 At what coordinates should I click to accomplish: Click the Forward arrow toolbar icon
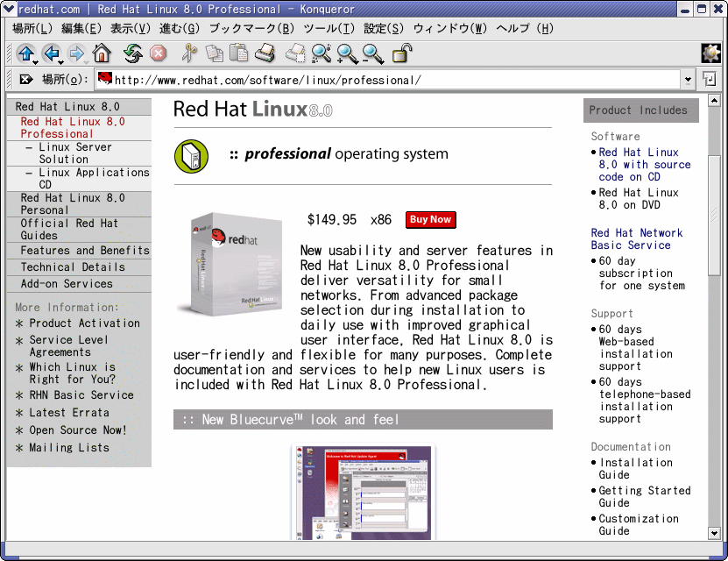pos(76,53)
